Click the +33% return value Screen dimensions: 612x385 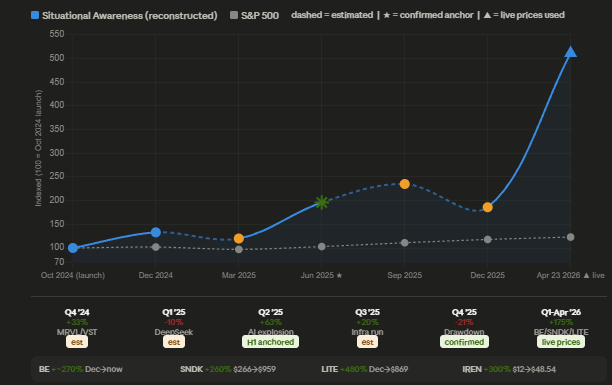(x=77, y=323)
